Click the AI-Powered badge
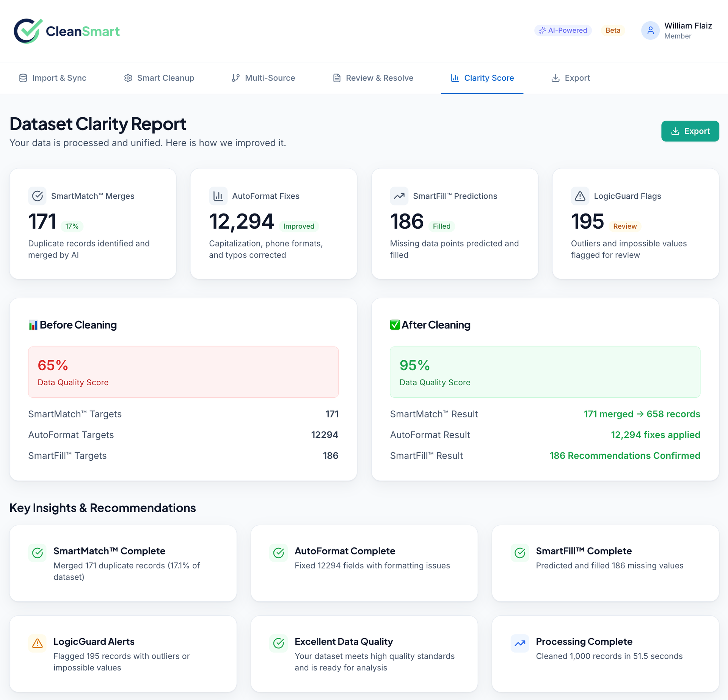This screenshot has height=700, width=728. tap(563, 30)
